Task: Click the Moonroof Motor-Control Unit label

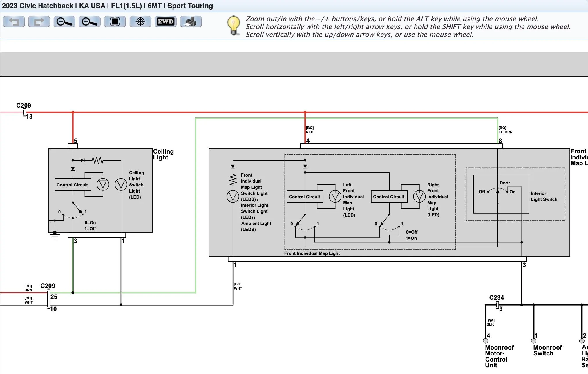Action: (499, 356)
